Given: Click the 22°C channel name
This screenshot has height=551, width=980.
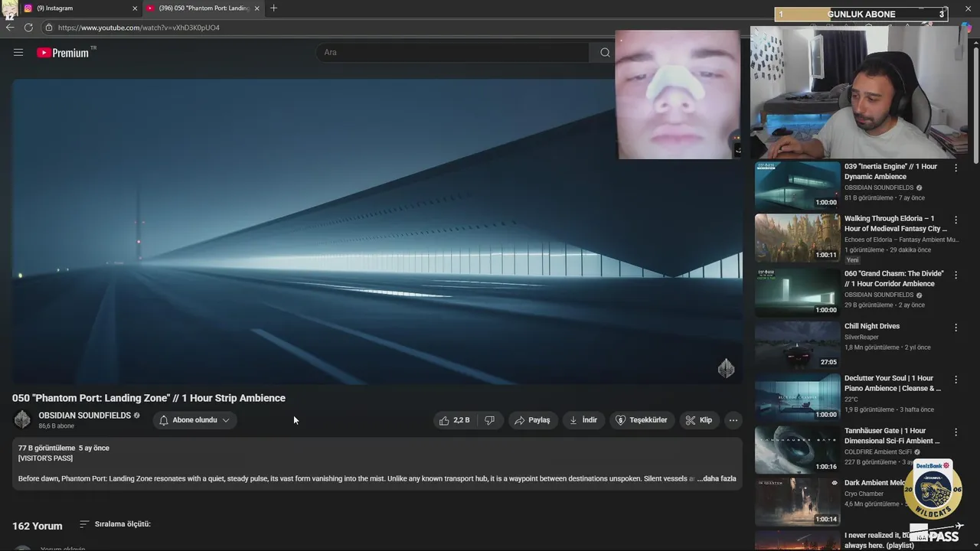Looking at the screenshot, I should (851, 399).
